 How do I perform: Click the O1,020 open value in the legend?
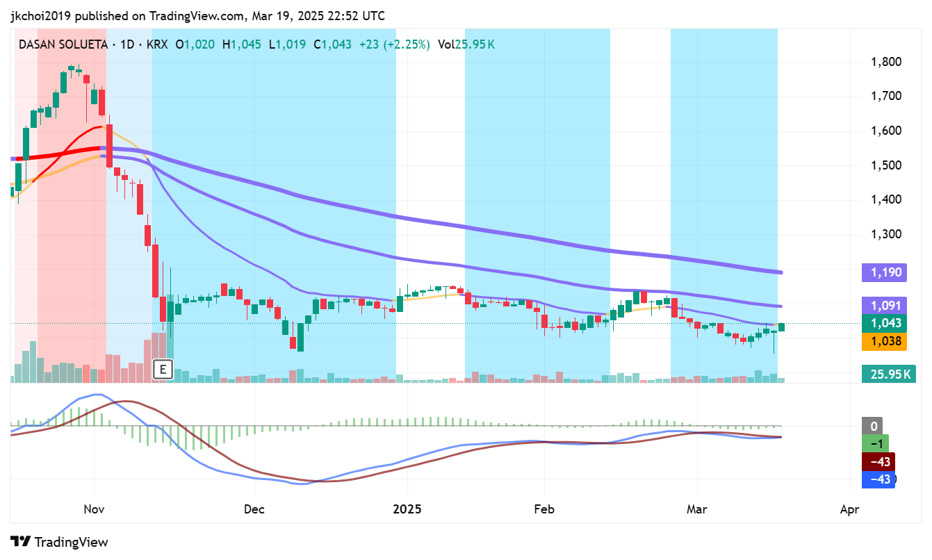tap(195, 44)
